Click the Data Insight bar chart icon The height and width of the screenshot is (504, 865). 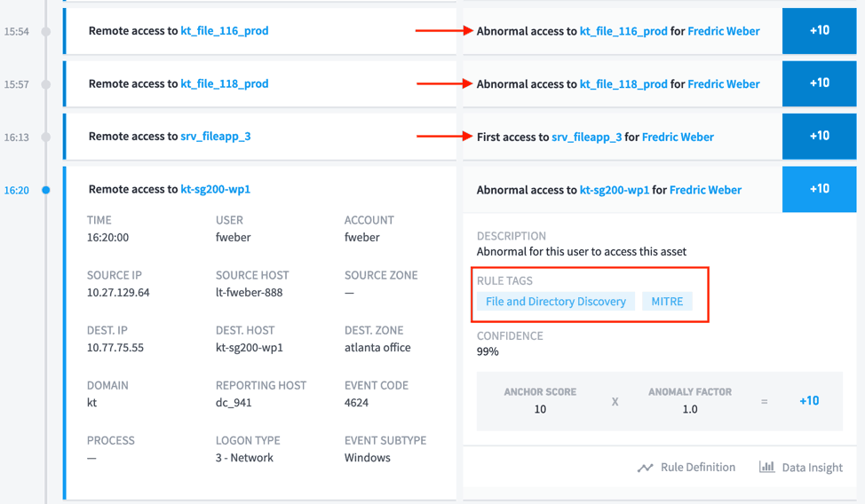click(x=766, y=467)
